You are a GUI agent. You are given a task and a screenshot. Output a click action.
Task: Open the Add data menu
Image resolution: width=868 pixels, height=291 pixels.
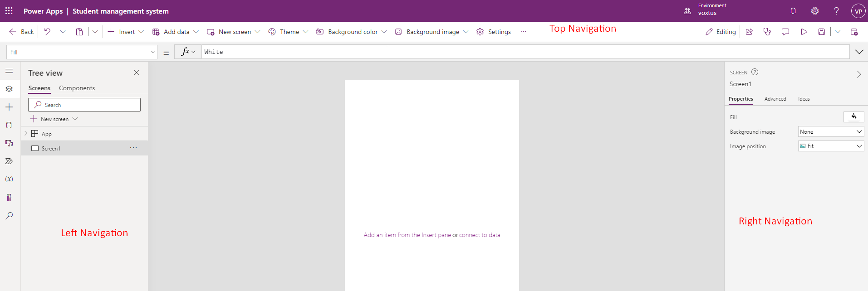(x=175, y=32)
